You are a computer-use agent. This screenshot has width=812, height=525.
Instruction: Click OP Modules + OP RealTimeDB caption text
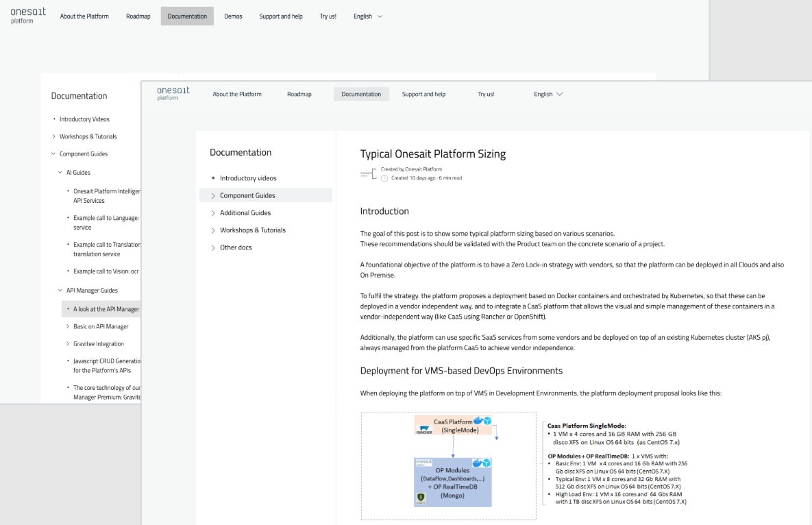tap(589, 456)
